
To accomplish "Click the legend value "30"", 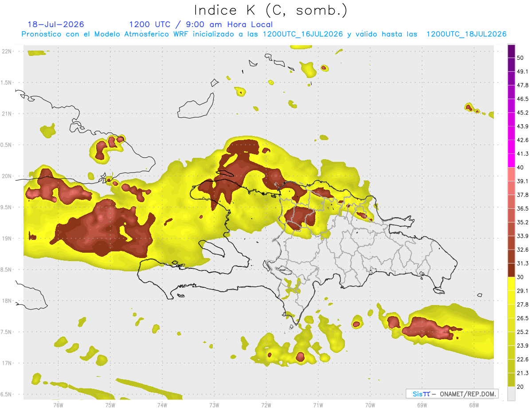I will click(x=520, y=277).
